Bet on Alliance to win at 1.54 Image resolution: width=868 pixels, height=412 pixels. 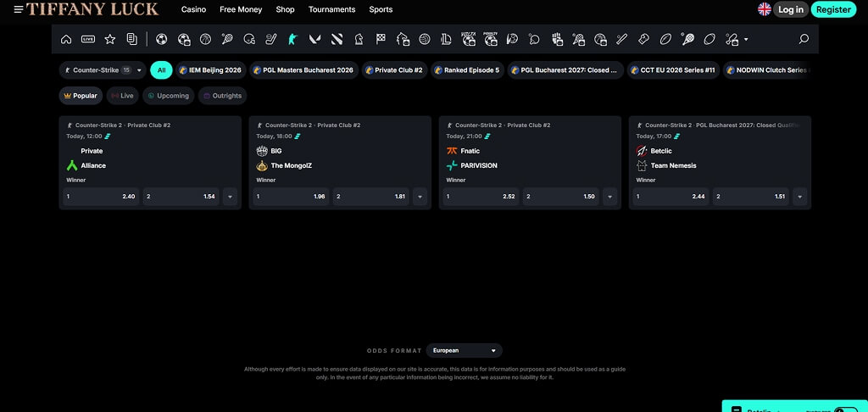(x=181, y=197)
